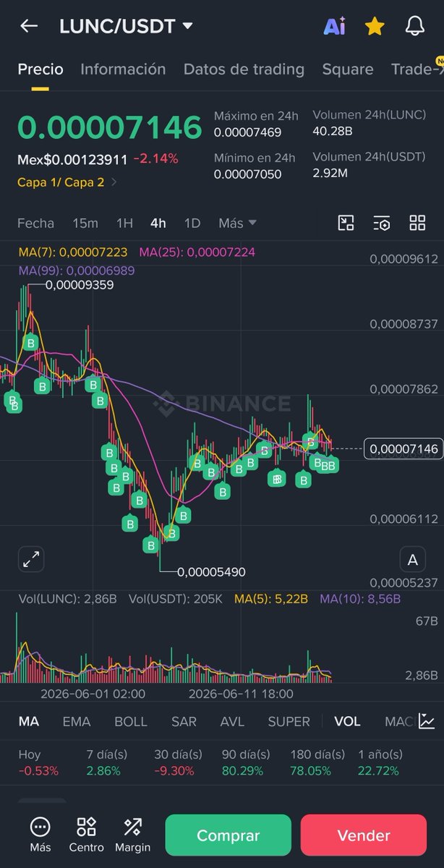The height and width of the screenshot is (868, 444).
Task: Open the Trade-X tab
Action: pyautogui.click(x=417, y=69)
